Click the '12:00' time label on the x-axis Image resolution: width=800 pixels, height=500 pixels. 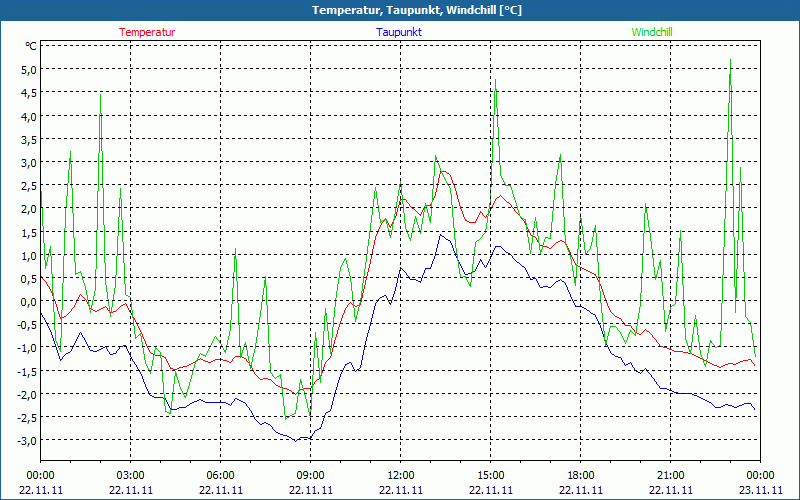(x=401, y=476)
